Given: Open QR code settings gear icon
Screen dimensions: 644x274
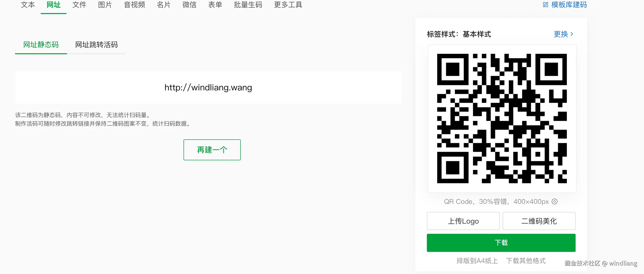Looking at the screenshot, I should pyautogui.click(x=554, y=201).
